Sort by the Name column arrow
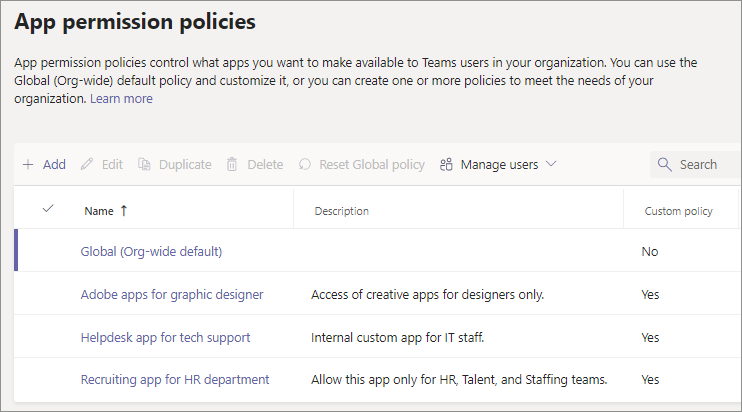This screenshot has width=742, height=412. coord(124,211)
